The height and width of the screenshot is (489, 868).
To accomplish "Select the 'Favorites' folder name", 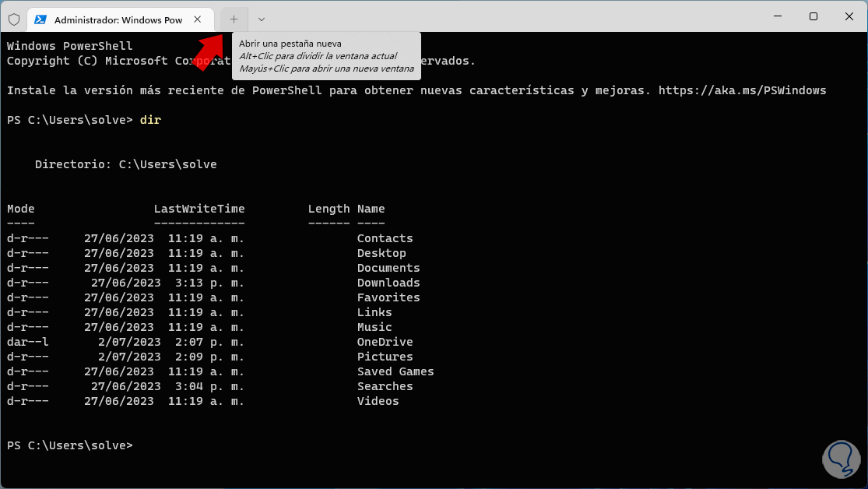I will (388, 297).
